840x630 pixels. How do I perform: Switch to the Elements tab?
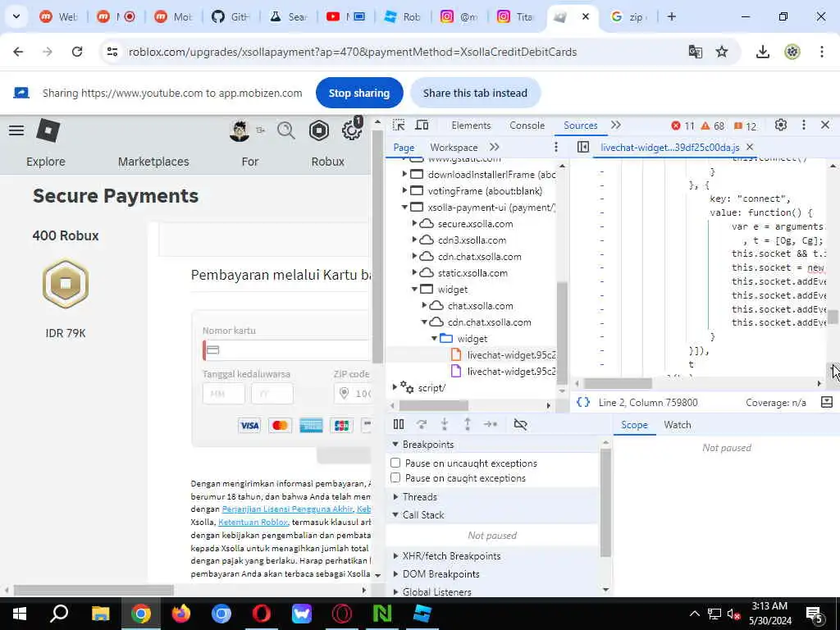point(471,126)
